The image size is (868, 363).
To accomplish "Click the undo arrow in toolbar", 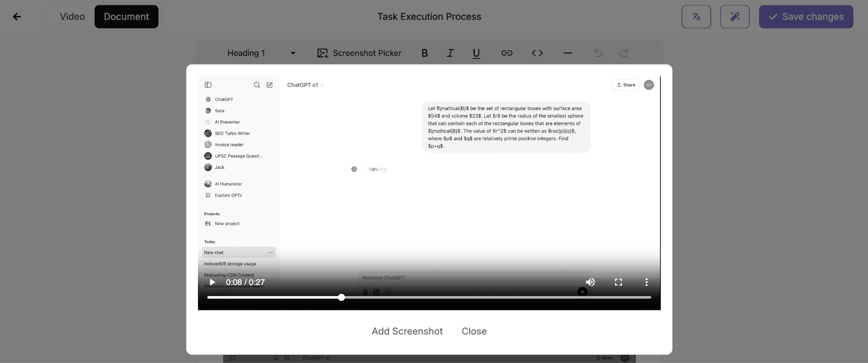I will [598, 53].
